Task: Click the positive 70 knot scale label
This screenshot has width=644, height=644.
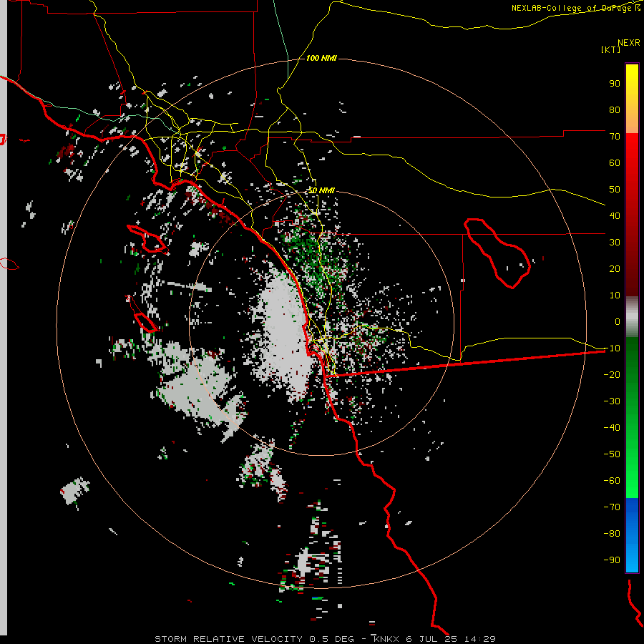Action: point(615,137)
